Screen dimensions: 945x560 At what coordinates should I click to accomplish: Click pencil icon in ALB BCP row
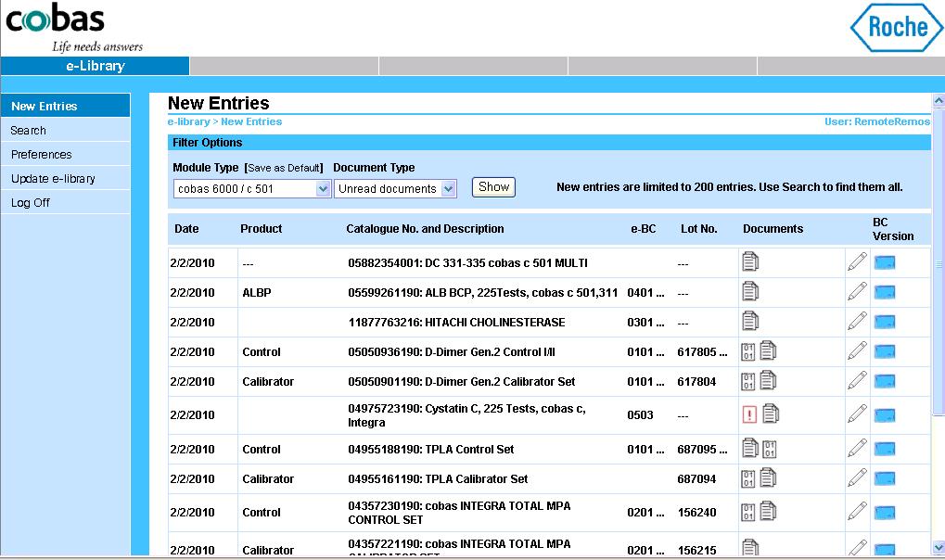pyautogui.click(x=857, y=291)
